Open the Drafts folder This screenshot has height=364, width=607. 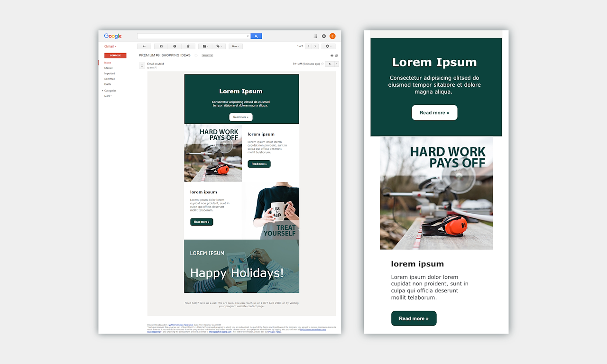[x=108, y=84]
